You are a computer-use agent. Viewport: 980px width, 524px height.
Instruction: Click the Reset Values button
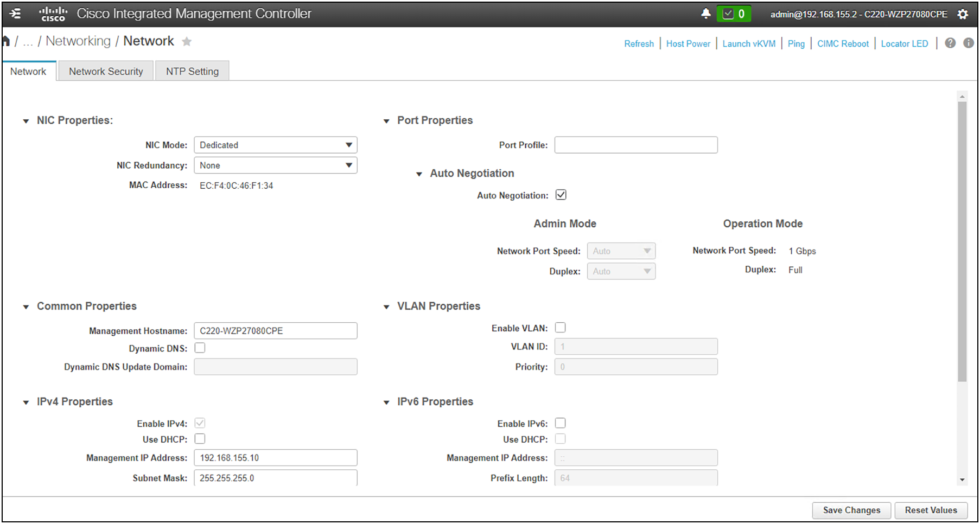tap(931, 510)
